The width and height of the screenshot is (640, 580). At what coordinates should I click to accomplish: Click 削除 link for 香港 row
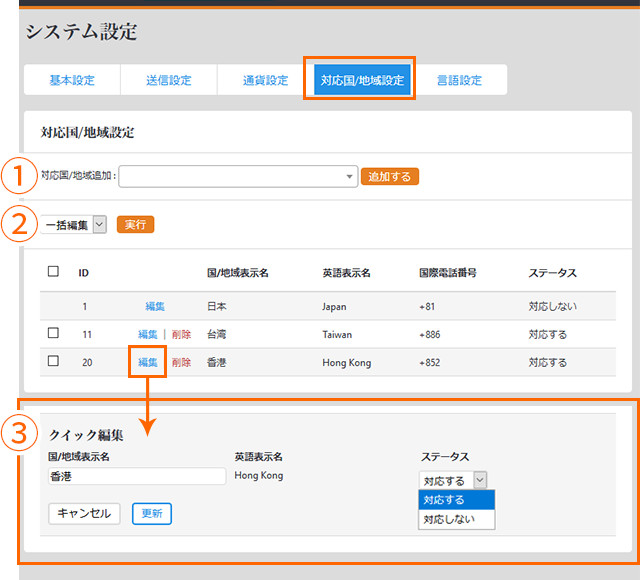181,362
